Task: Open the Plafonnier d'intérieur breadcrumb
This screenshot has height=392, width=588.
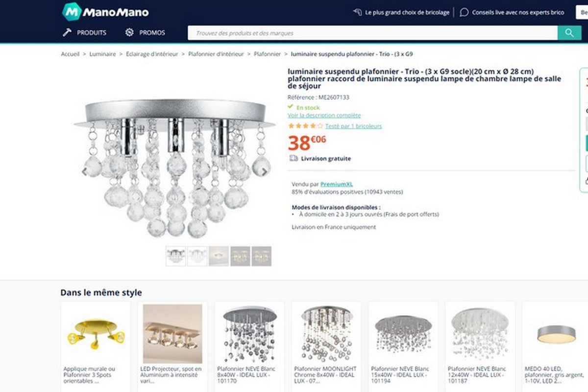Action: [216, 54]
